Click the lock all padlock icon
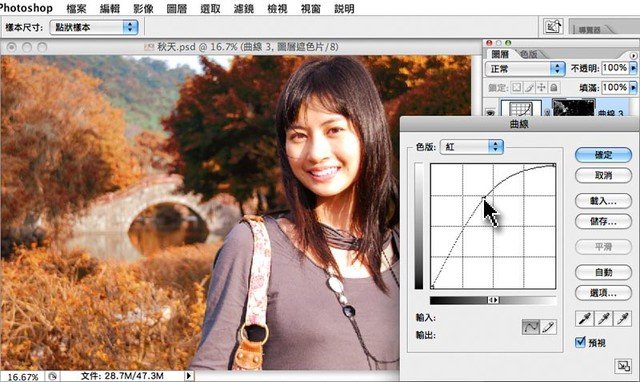The image size is (640, 382). pos(553,88)
